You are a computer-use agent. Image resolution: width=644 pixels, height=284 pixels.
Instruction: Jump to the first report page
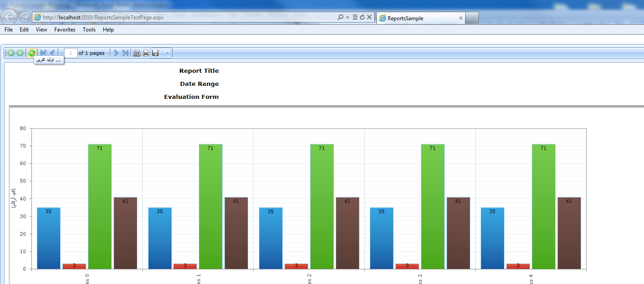click(44, 53)
